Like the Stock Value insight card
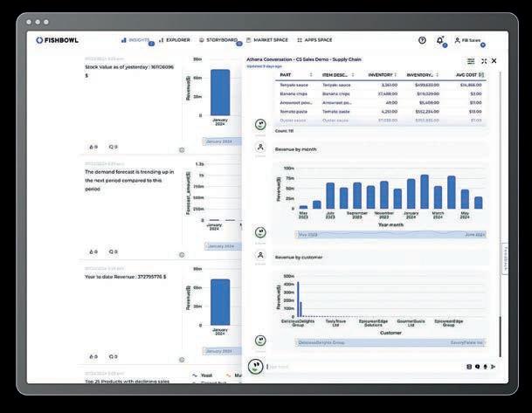The image size is (532, 413). click(x=93, y=147)
